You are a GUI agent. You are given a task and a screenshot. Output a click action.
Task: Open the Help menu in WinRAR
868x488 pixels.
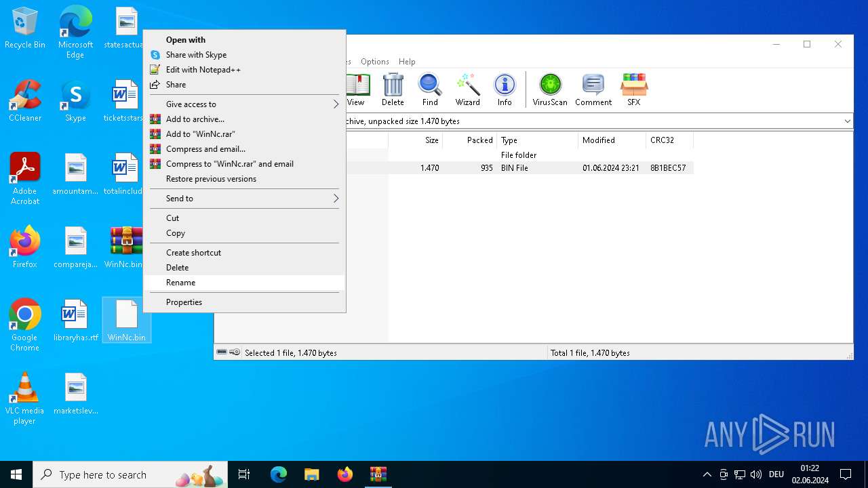pos(407,62)
